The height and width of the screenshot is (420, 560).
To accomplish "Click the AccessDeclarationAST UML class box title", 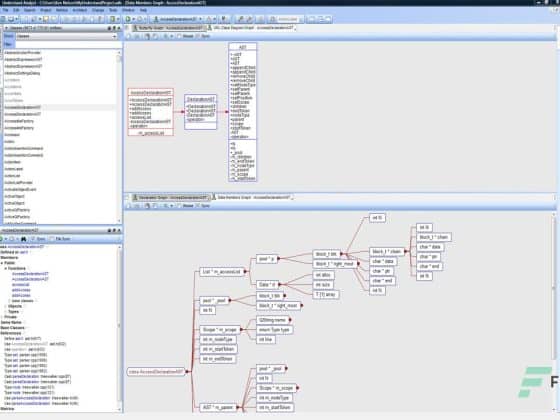I will point(151,92).
